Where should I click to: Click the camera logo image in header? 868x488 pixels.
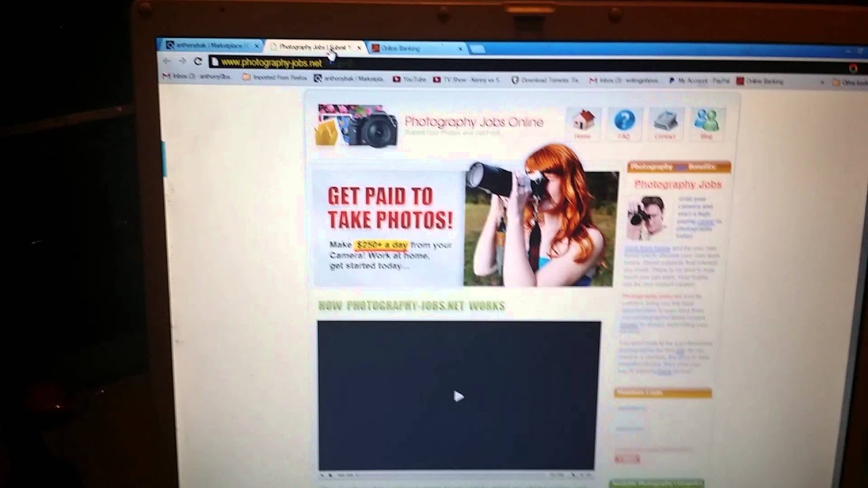click(x=358, y=126)
